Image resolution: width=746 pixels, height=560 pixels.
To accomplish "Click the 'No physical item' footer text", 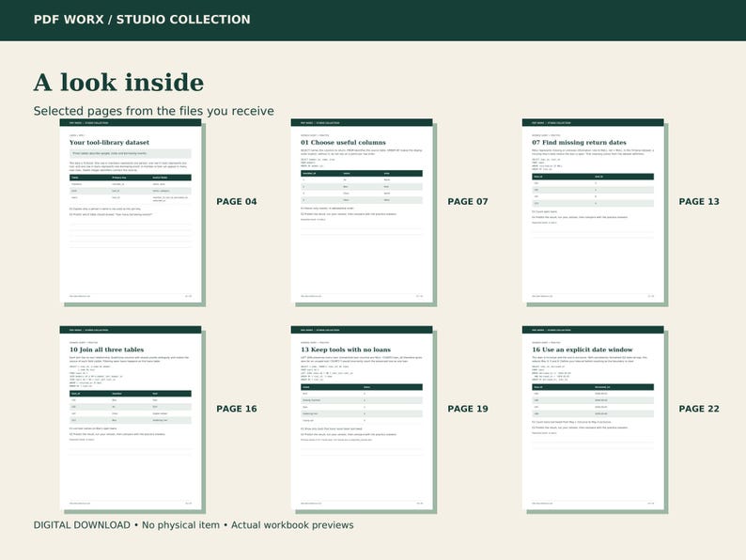I will tap(180, 525).
